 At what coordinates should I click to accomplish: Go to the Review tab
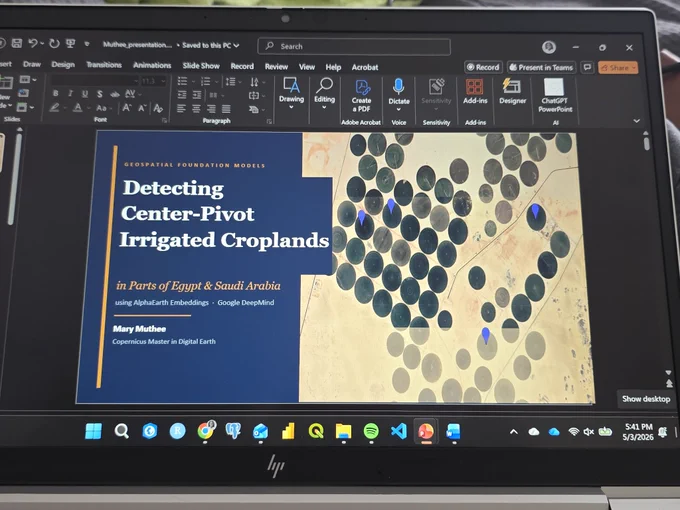(x=276, y=67)
